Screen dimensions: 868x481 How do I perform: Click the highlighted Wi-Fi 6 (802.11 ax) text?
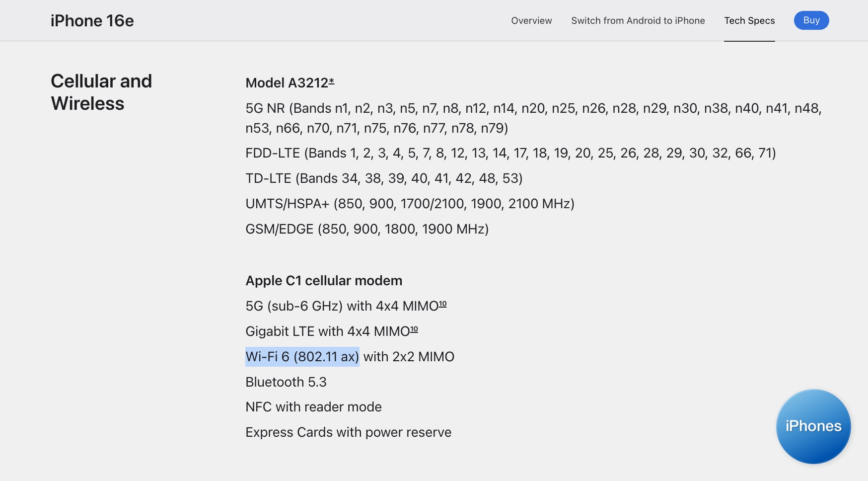(302, 357)
